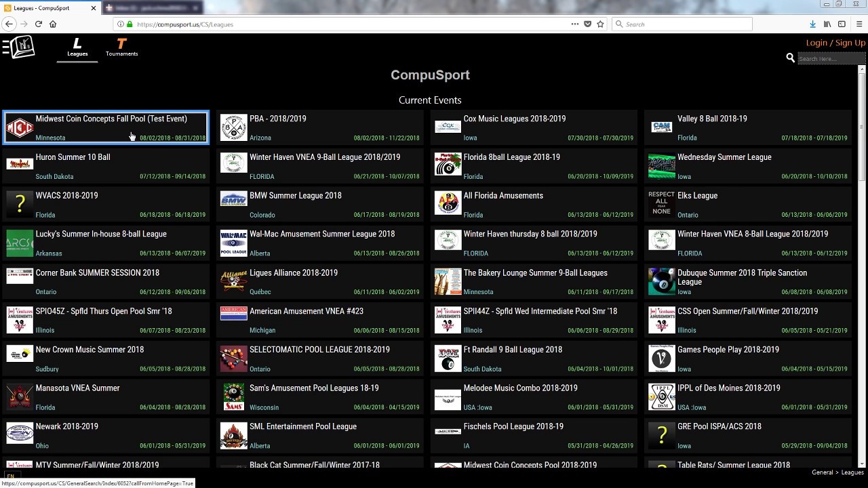Open Winter Haven VNEA 9-Ball League 2018/2019
The width and height of the screenshot is (868, 488).
[325, 157]
